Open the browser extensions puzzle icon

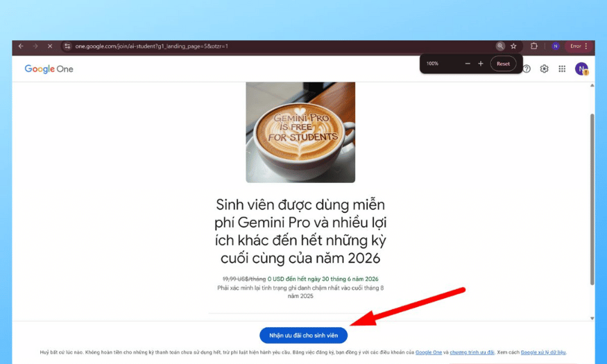[x=534, y=46]
